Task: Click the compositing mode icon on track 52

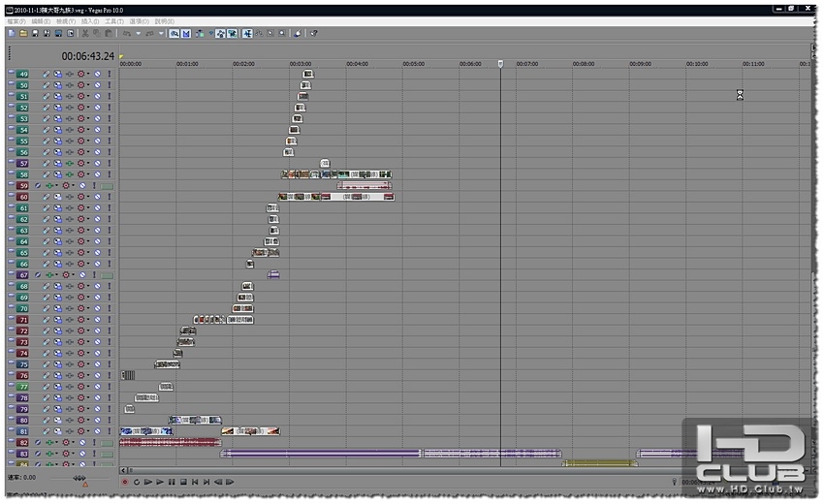Action: pyautogui.click(x=69, y=108)
